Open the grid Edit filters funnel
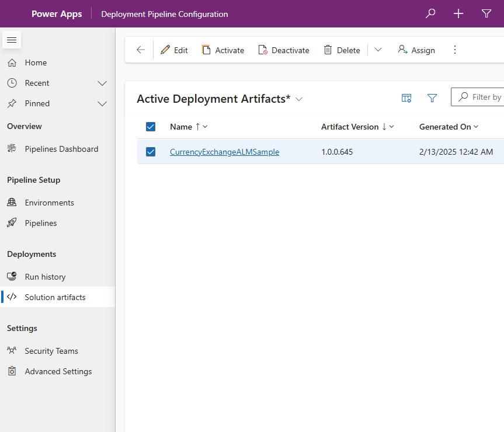The image size is (504, 432). 432,98
